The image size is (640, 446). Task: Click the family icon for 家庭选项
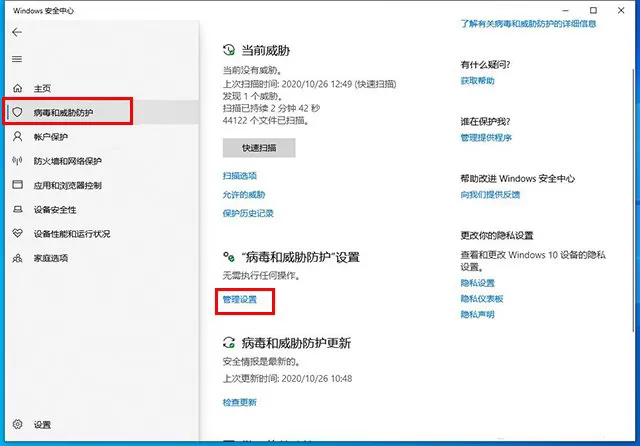(x=18, y=258)
